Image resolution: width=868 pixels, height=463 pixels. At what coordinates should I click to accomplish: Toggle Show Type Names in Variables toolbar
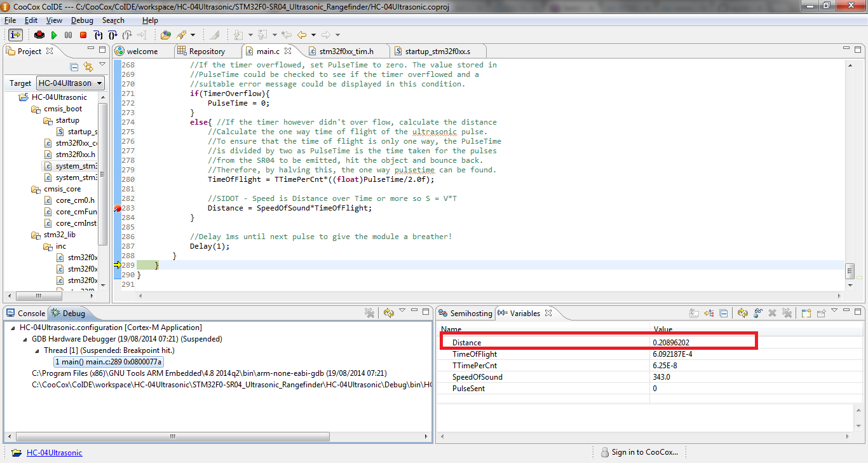pyautogui.click(x=695, y=313)
